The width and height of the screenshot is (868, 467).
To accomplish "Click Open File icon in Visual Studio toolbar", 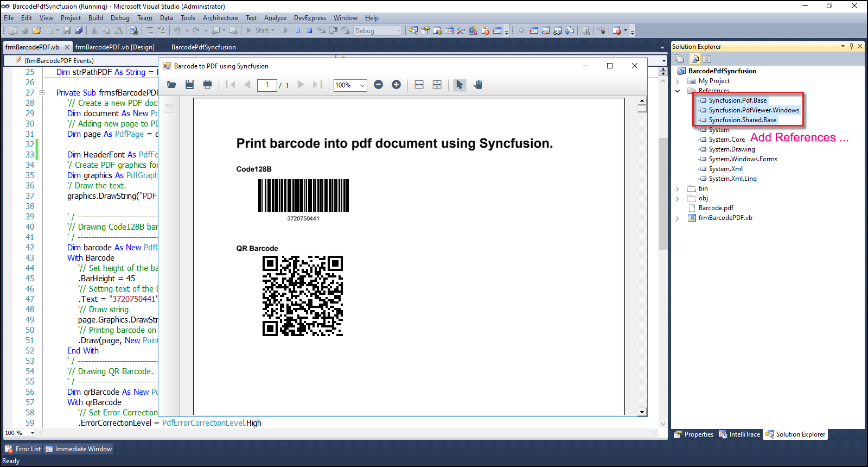I will pyautogui.click(x=37, y=31).
